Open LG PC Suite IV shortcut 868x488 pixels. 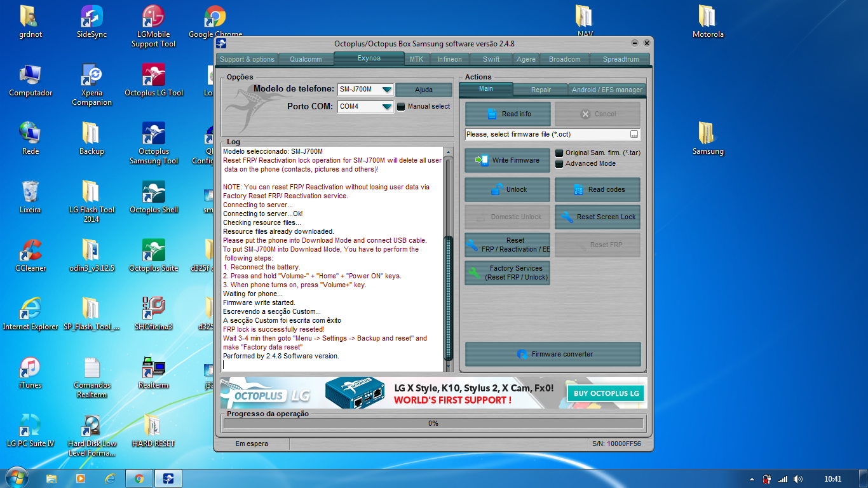(31, 431)
